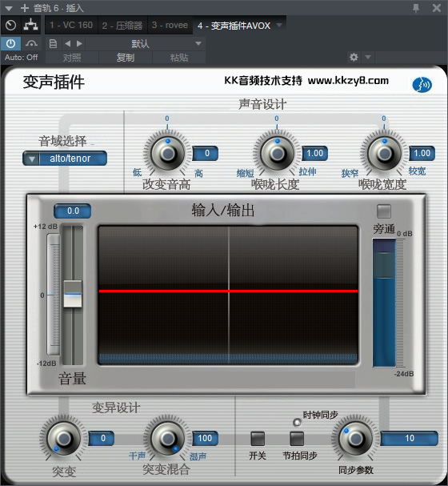Add insert with the plus icon

[25, 8]
